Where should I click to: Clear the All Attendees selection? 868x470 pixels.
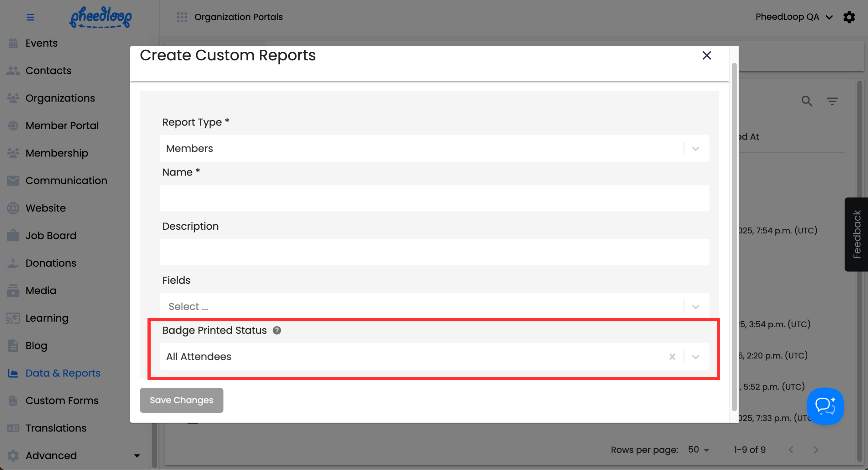point(672,356)
